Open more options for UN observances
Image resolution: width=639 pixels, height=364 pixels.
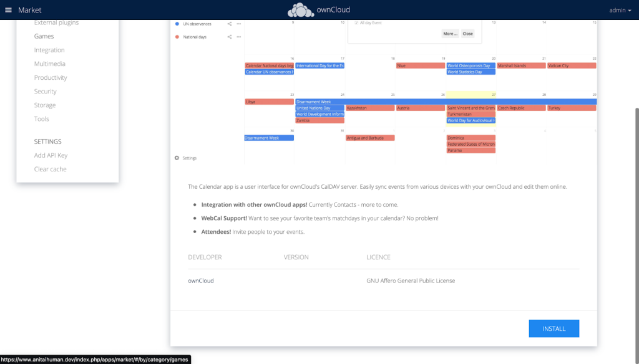(239, 24)
